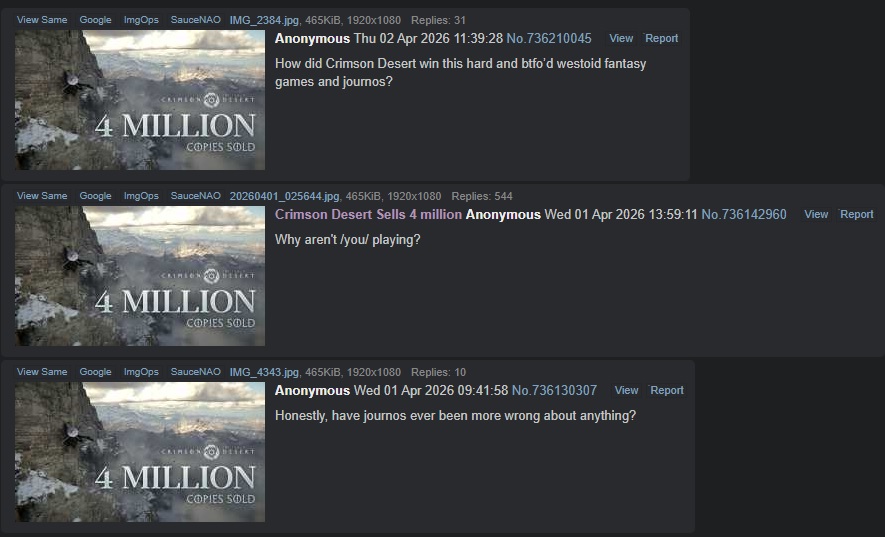Screen dimensions: 885x537
Task: Open thumbnail of Crimson Desert Sells 4 million post
Action: click(x=140, y=276)
